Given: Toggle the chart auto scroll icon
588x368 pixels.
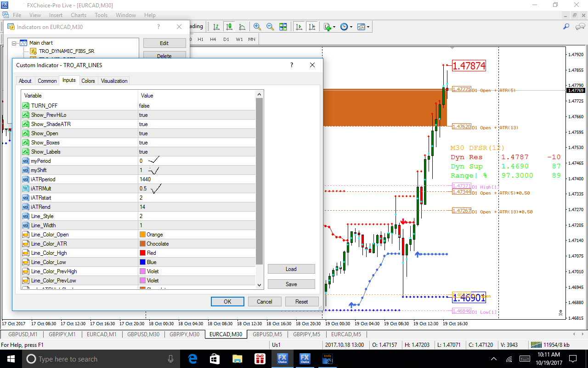Looking at the screenshot, I should [x=299, y=27].
